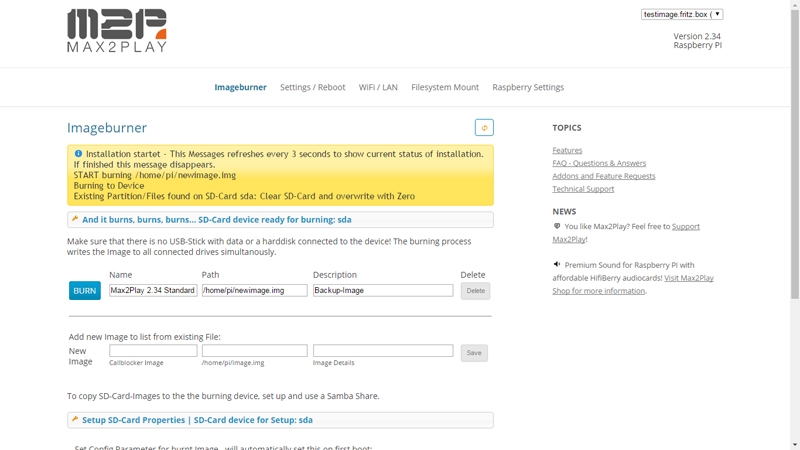Click the NEWS heading
800x450 pixels.
pyautogui.click(x=564, y=211)
